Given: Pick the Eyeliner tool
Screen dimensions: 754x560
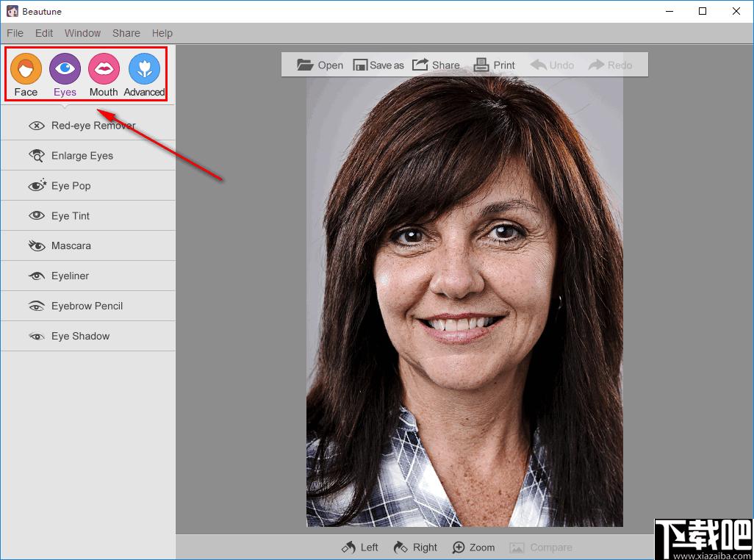Looking at the screenshot, I should (88, 276).
